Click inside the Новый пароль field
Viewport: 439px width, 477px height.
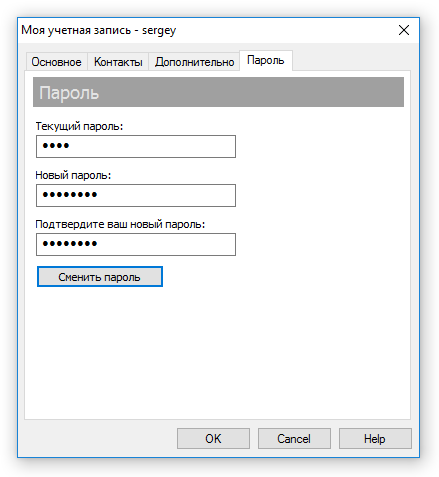click(136, 195)
